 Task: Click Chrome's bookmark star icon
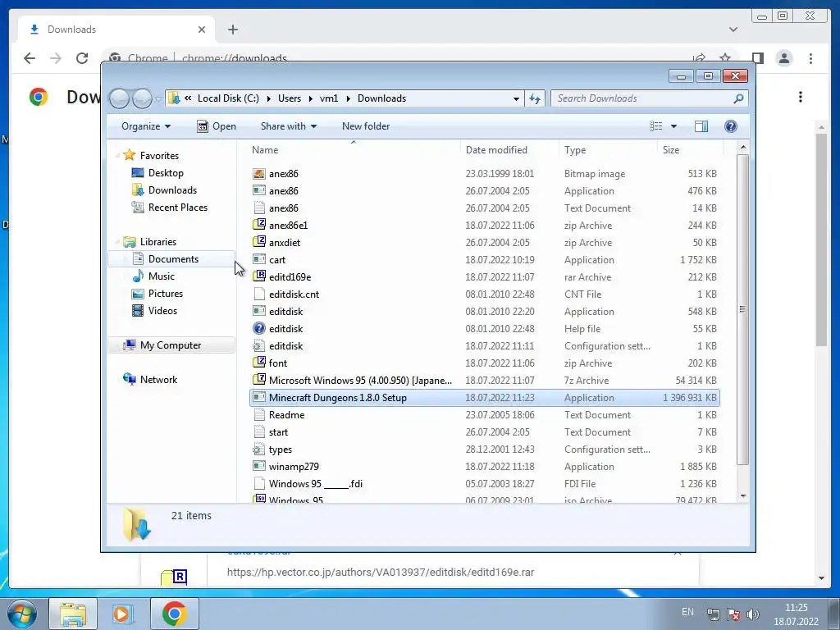(x=725, y=58)
